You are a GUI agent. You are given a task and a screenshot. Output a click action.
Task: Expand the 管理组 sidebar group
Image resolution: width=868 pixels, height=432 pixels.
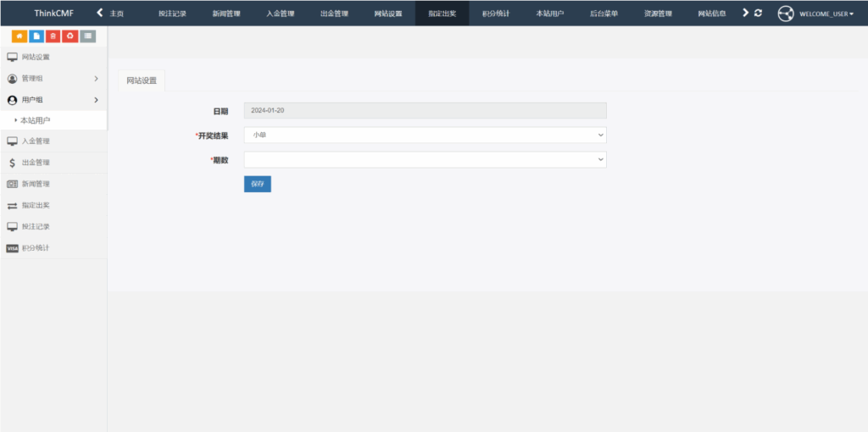pyautogui.click(x=53, y=79)
